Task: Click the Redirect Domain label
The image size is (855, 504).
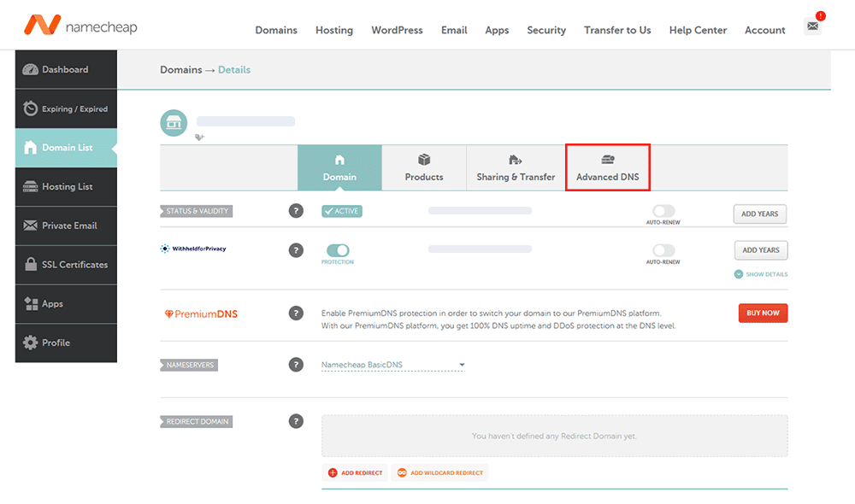Action: coord(197,422)
